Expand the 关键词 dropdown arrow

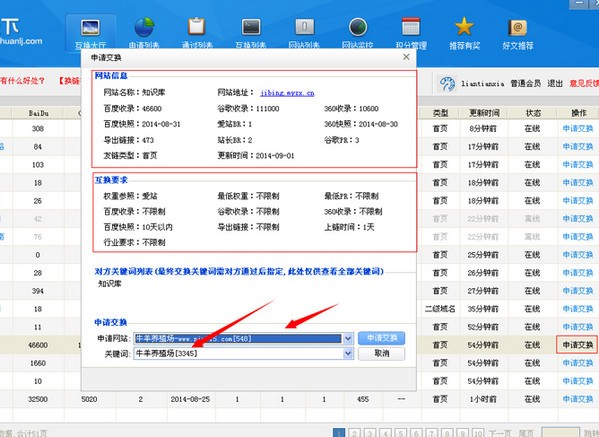[348, 354]
